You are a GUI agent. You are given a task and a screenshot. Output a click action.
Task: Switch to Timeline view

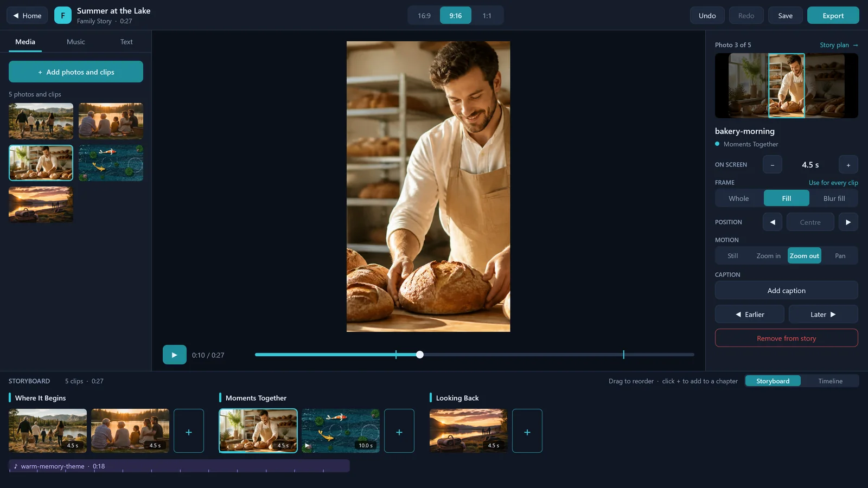[x=830, y=381]
